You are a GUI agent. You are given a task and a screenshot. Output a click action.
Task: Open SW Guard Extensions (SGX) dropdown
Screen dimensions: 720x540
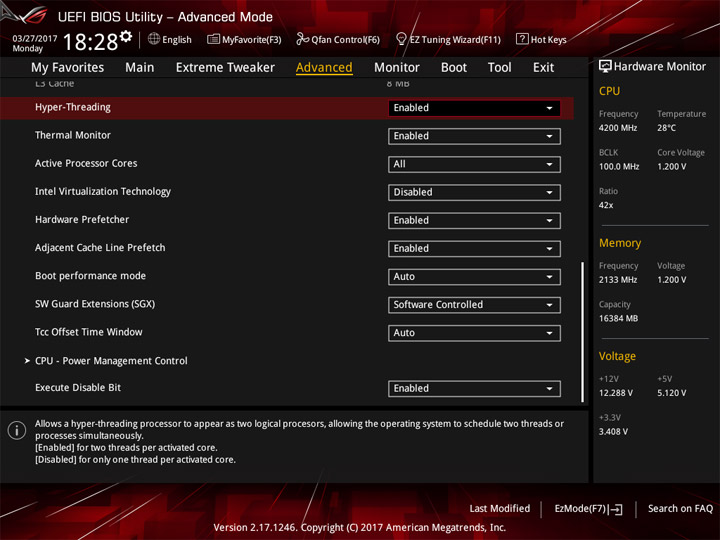(474, 305)
